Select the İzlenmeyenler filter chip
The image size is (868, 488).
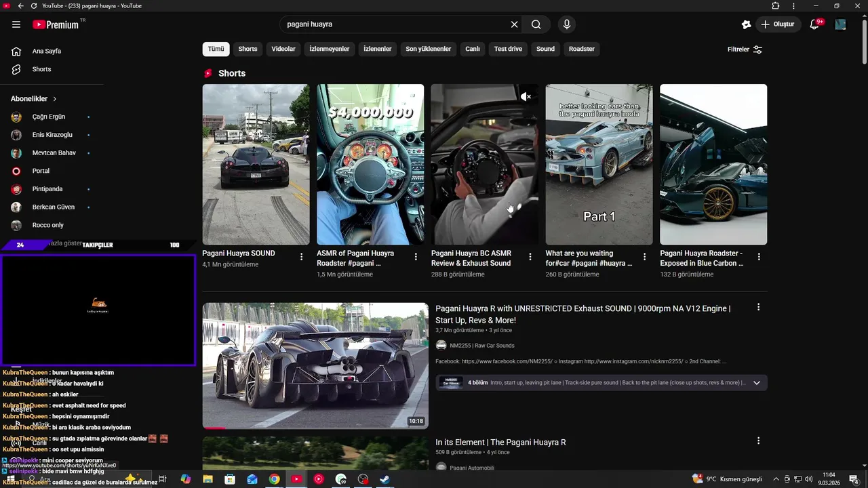(x=329, y=49)
